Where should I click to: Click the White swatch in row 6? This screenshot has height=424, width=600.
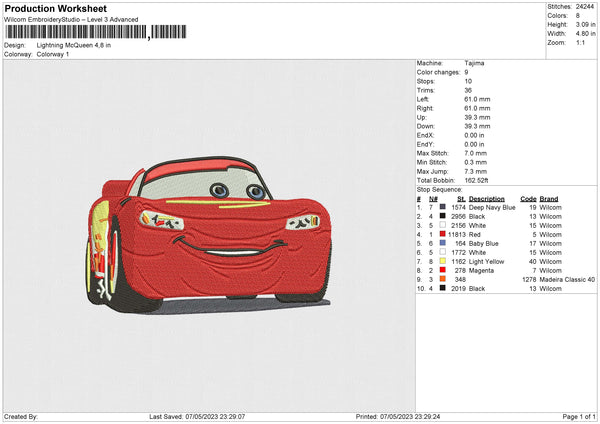442,252
